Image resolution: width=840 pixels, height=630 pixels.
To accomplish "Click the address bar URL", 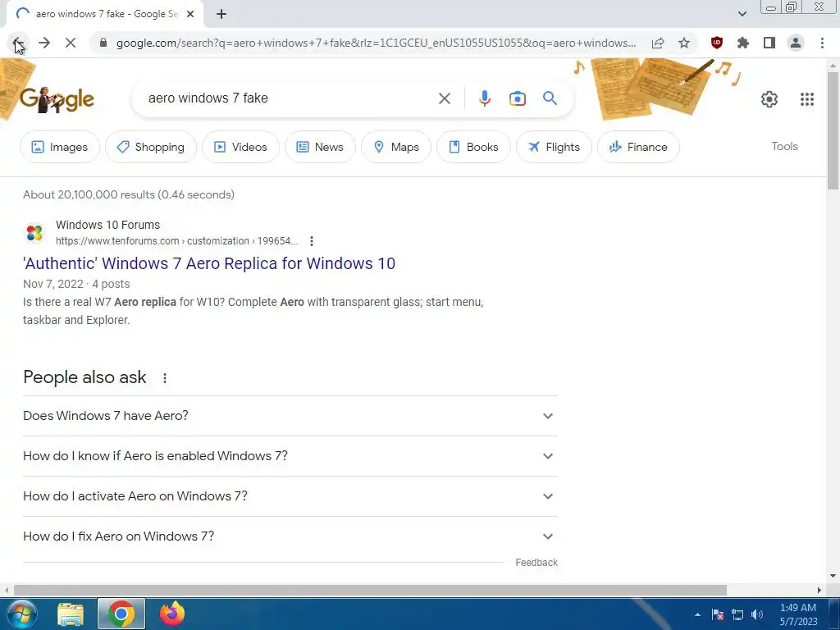I will (x=376, y=43).
